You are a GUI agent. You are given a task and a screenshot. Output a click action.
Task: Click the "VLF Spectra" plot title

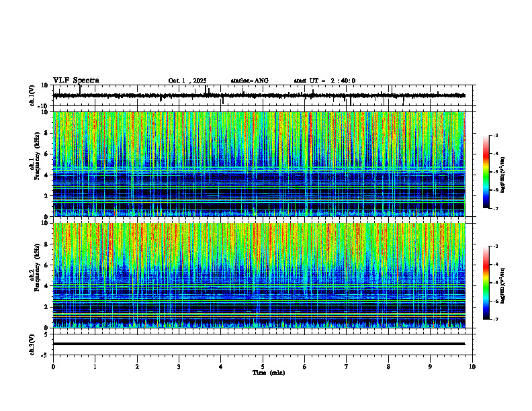coord(76,81)
